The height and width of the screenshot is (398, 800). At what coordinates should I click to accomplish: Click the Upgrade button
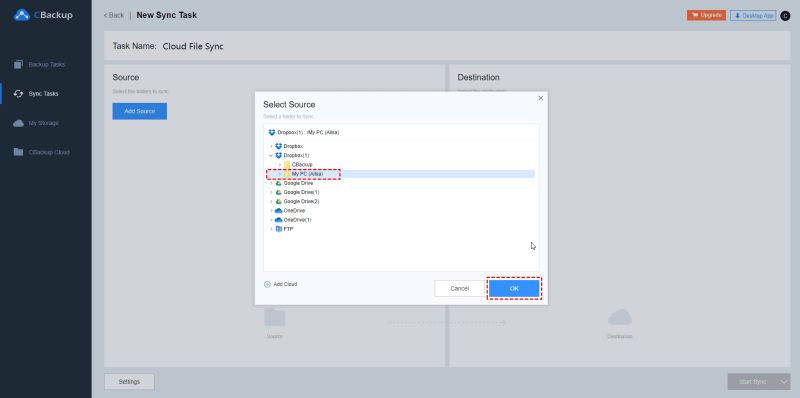706,15
